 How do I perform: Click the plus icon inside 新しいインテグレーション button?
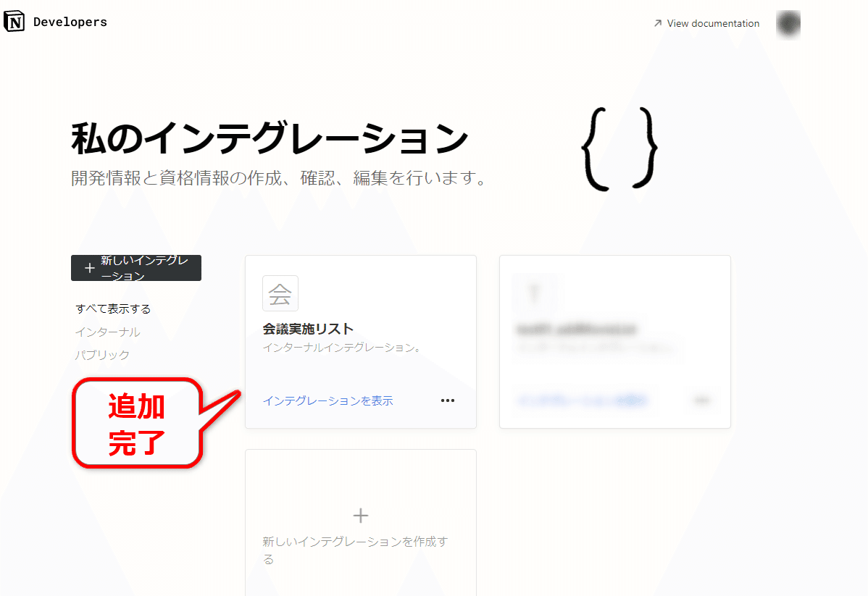point(89,267)
